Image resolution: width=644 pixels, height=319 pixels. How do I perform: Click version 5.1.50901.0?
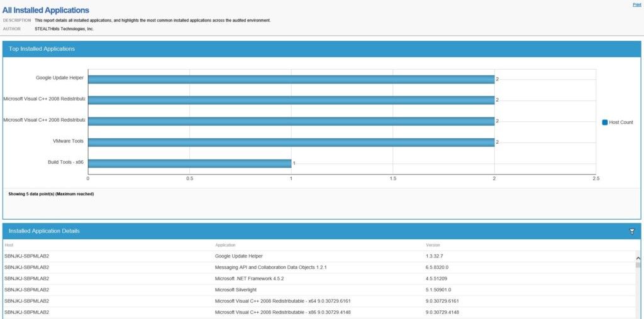(438, 290)
